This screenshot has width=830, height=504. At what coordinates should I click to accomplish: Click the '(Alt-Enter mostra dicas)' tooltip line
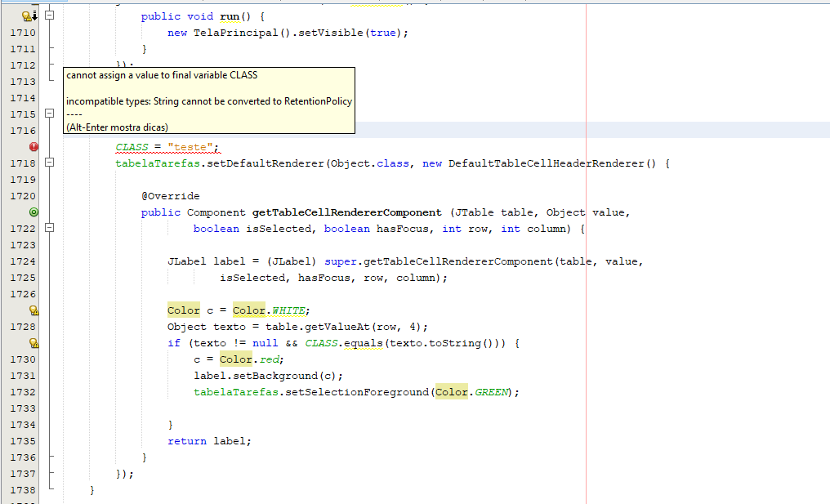click(x=117, y=127)
